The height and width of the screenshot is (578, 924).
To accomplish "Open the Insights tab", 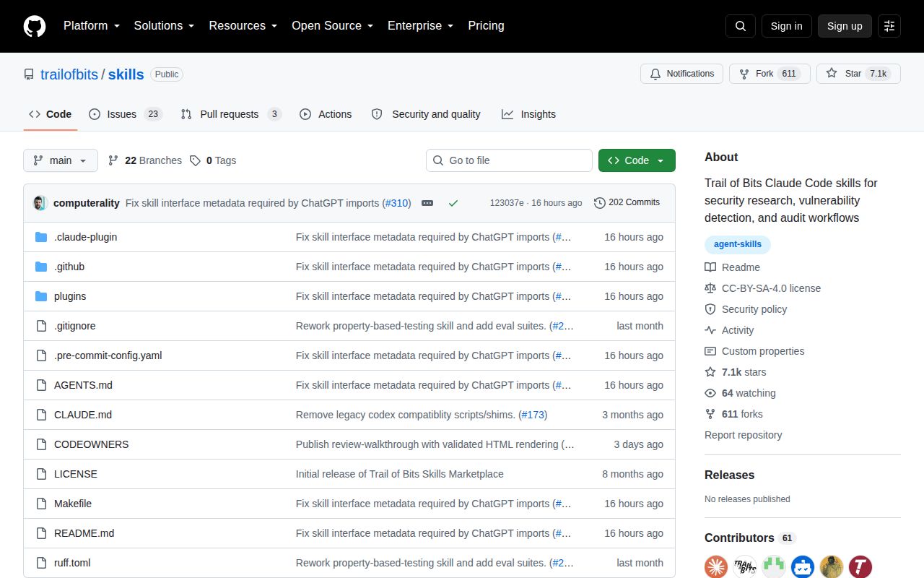I will (x=528, y=114).
